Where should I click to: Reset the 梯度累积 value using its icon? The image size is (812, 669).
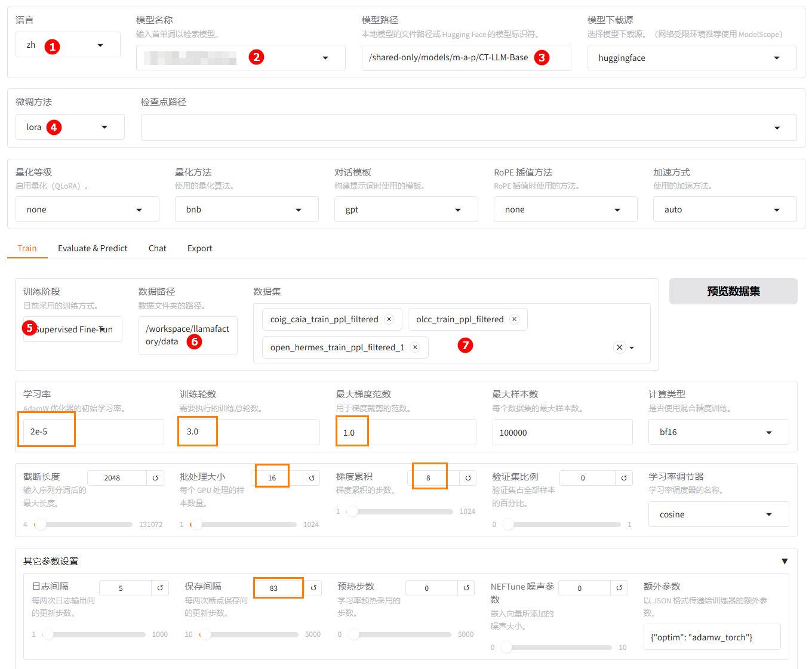point(468,478)
